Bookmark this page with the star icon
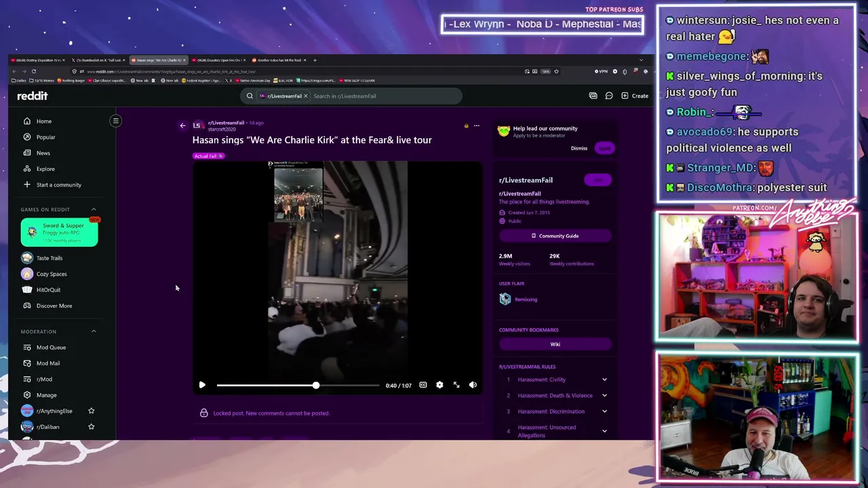Viewport: 868px width, 488px height. [x=557, y=71]
